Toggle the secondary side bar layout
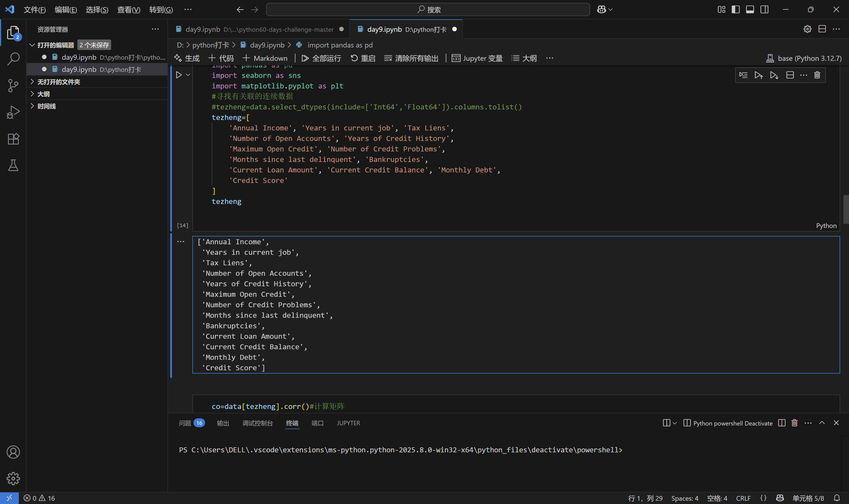 pyautogui.click(x=764, y=9)
